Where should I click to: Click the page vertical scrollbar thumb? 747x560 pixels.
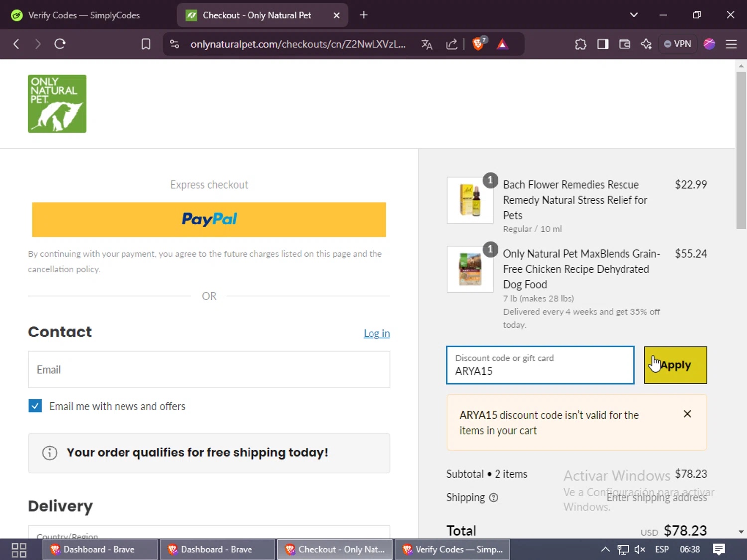click(x=741, y=150)
